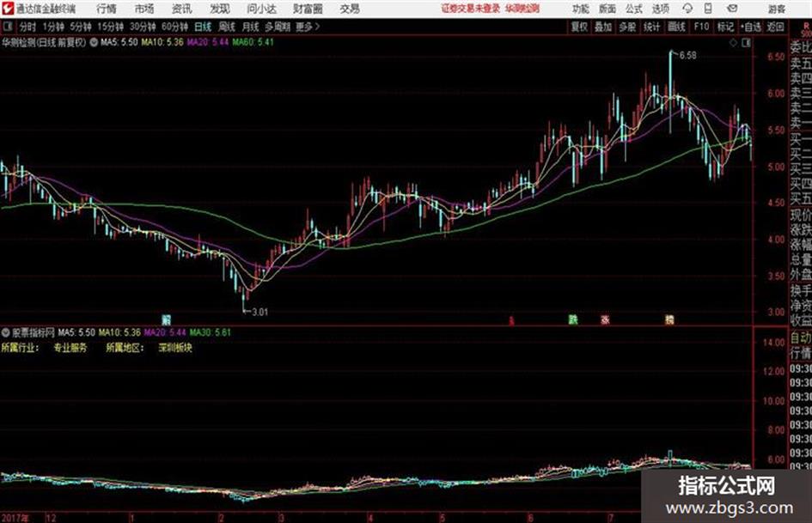
Task: Toggle the left sidebar panel icon
Action: (x=8, y=27)
